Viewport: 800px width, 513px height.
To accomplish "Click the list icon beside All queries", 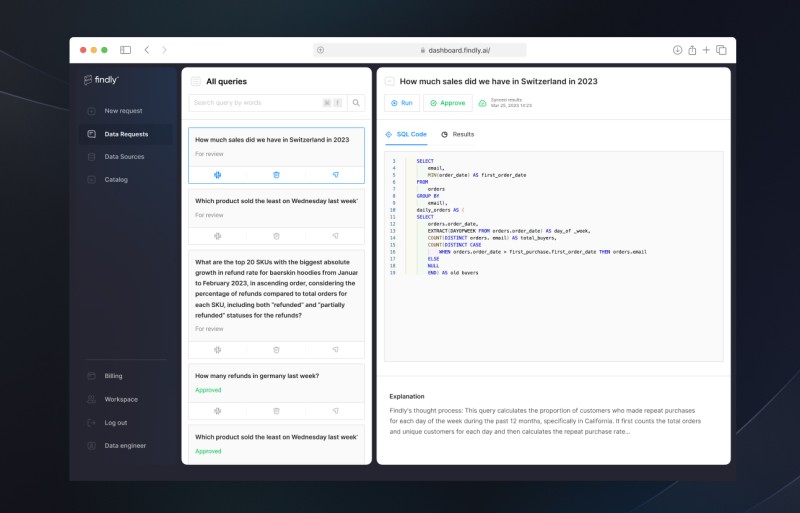I will 195,81.
